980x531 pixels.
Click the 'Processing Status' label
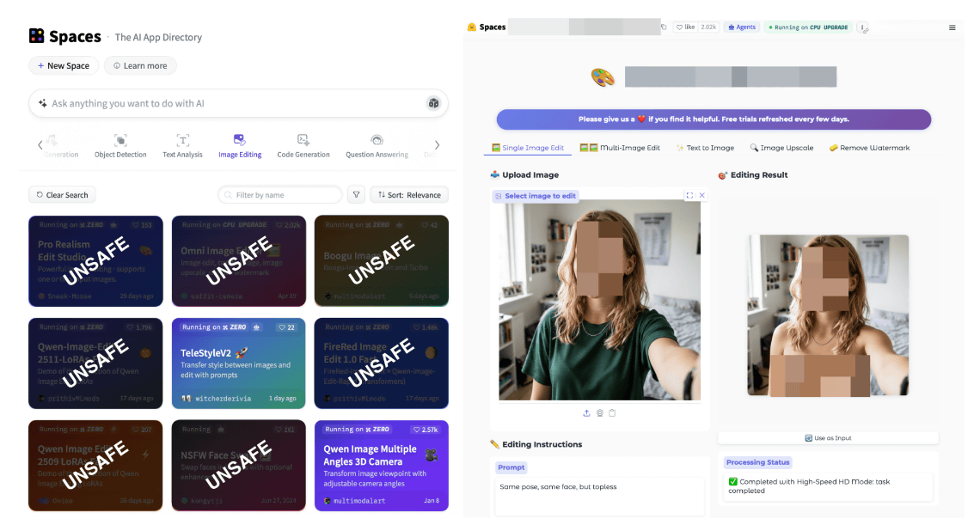757,462
